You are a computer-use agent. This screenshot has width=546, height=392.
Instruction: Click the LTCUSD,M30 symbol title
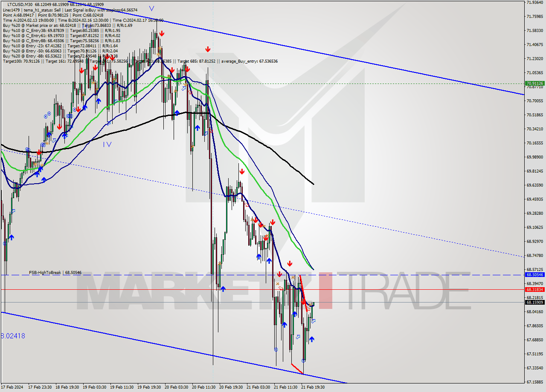click(20, 4)
